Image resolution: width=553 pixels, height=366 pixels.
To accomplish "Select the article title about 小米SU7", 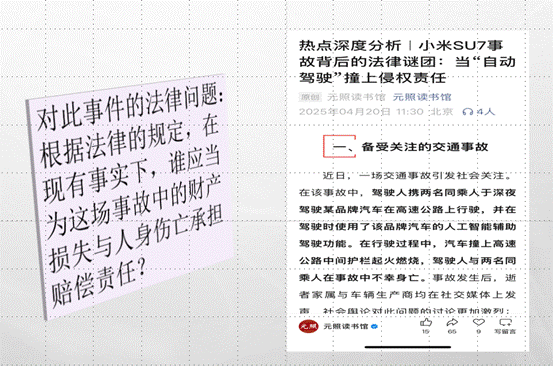I will pyautogui.click(x=407, y=62).
